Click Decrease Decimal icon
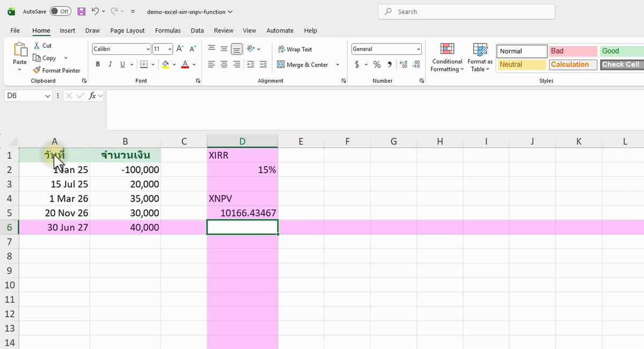Viewport: 644px width, 349px height. (x=415, y=64)
